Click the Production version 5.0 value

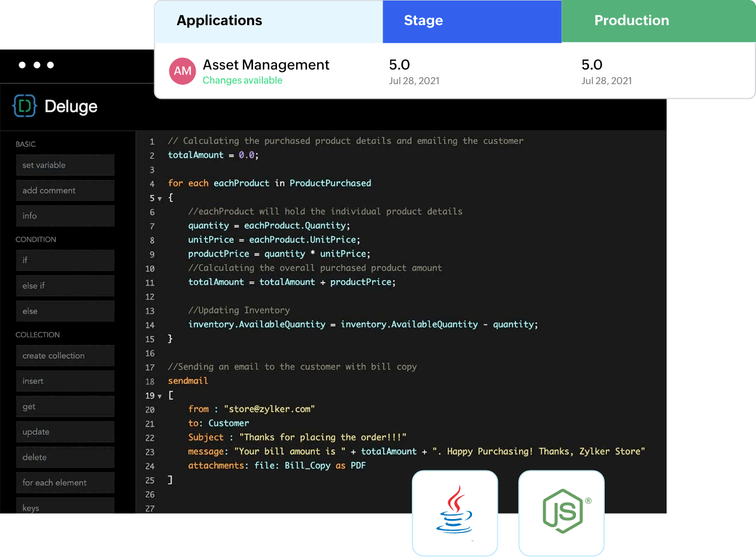[592, 64]
